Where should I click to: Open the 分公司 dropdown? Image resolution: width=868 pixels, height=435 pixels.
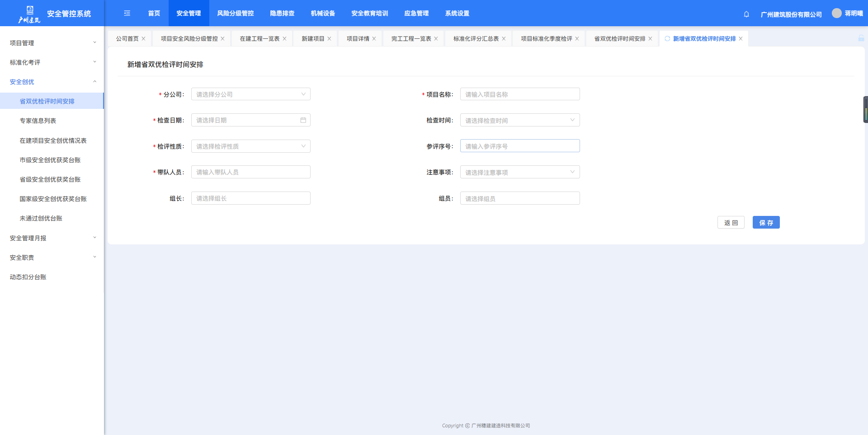(250, 94)
